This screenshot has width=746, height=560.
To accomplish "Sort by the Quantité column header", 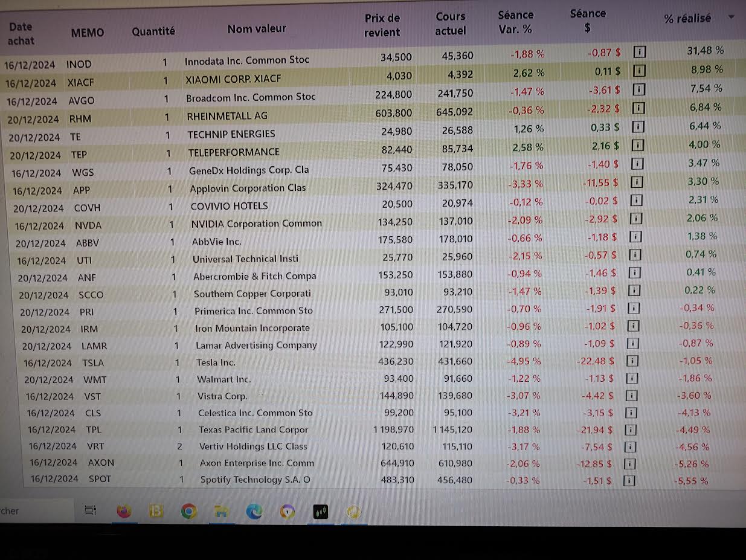I will (x=153, y=31).
